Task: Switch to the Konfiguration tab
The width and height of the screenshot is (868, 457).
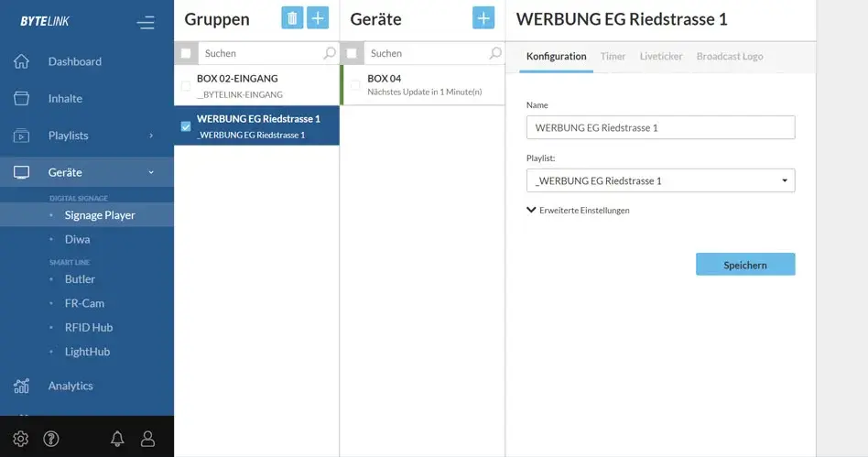Action: [x=557, y=57]
